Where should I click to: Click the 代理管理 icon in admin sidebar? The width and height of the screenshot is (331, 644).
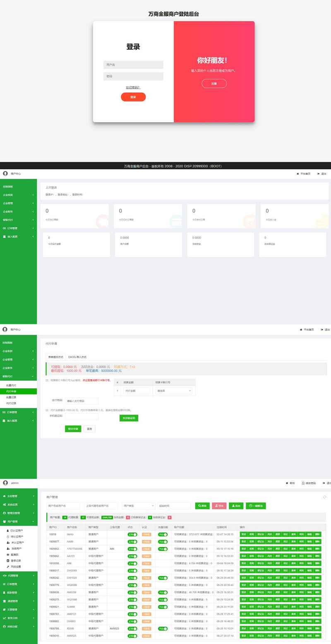[x=4, y=575]
